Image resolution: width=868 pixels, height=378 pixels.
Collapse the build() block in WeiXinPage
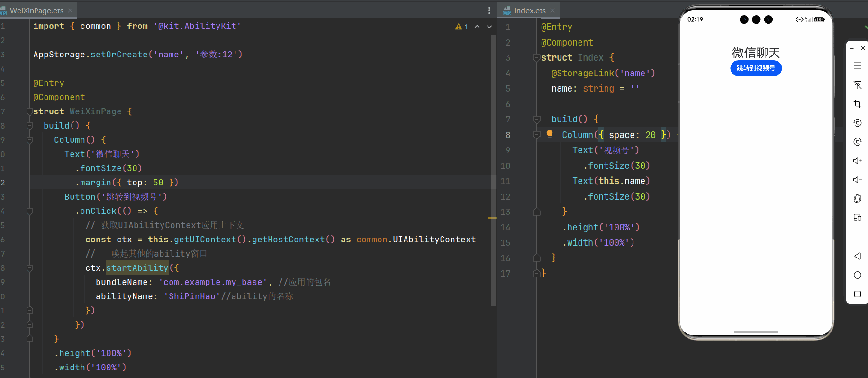29,126
